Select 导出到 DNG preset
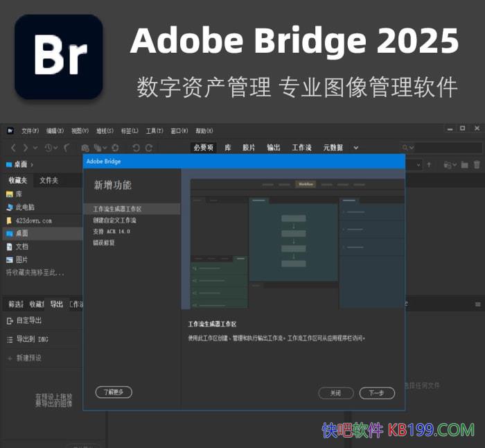 30,340
